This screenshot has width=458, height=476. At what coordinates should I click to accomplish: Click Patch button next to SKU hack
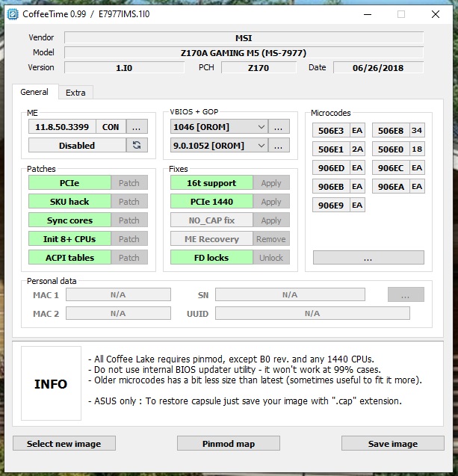point(129,202)
